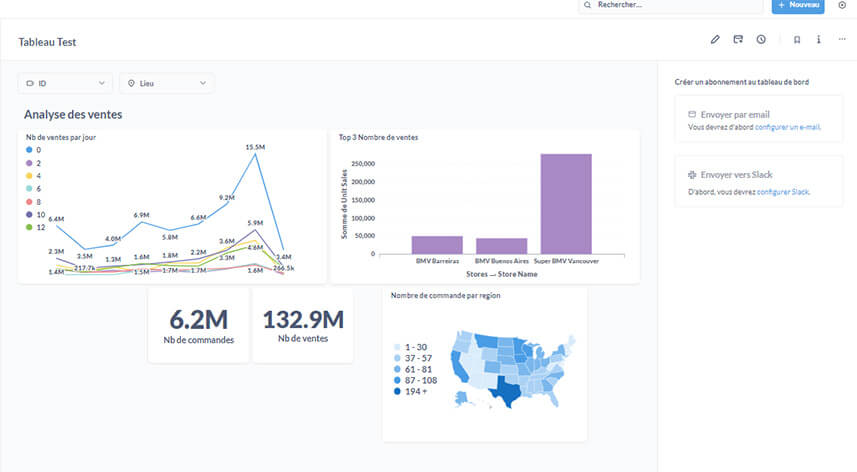Click the Tableau Test dashboard title
The width and height of the screenshot is (857, 472).
47,42
